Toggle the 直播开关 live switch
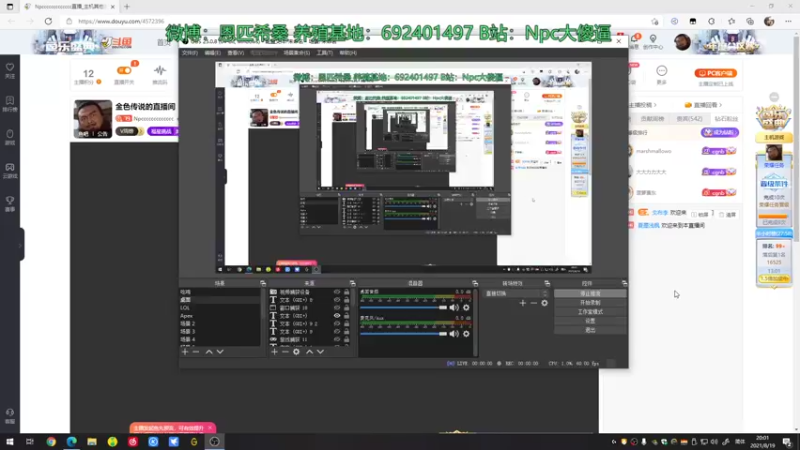Image resolution: width=800 pixels, height=450 pixels. (x=124, y=71)
